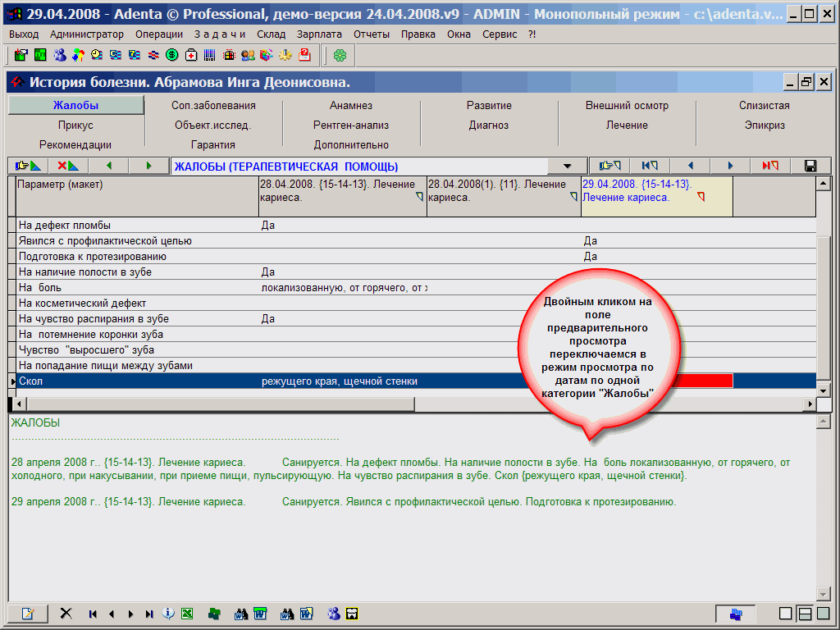Expand the ЖАЛОБЫ template dropdown arrow
The image size is (840, 630).
click(x=567, y=166)
